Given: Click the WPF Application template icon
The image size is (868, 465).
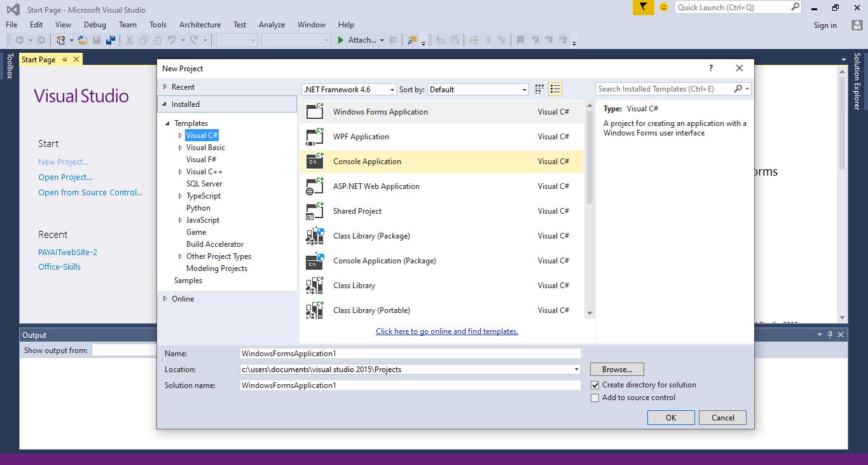Looking at the screenshot, I should click(315, 136).
